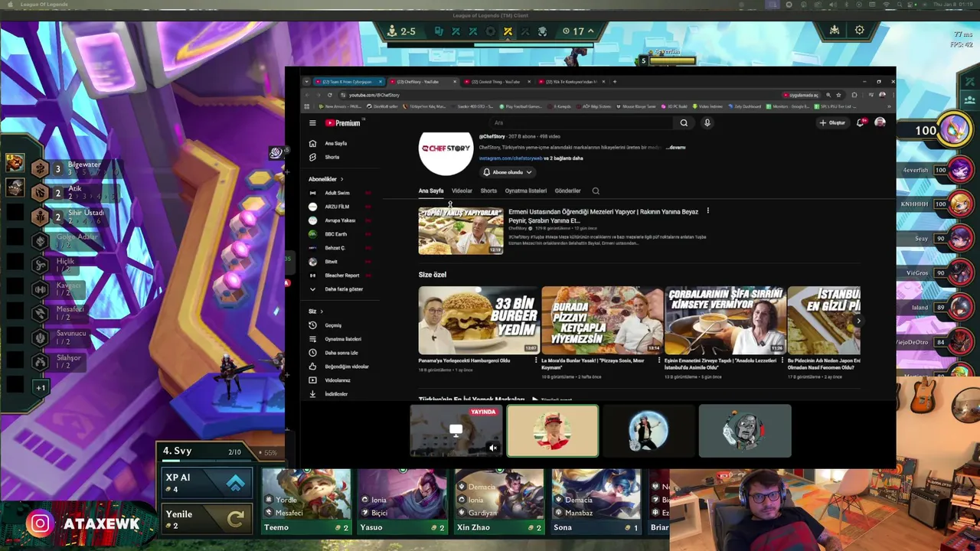Screen dimensions: 980x551
Task: Open featured video three-dot options
Action: [x=707, y=210]
